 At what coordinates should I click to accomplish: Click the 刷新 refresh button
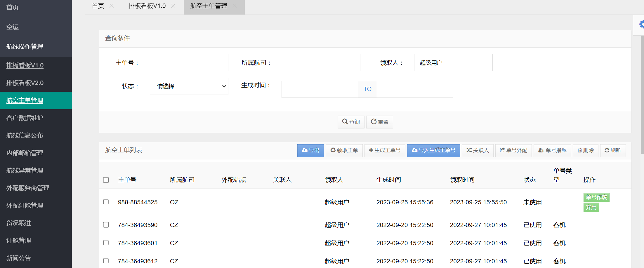(613, 150)
